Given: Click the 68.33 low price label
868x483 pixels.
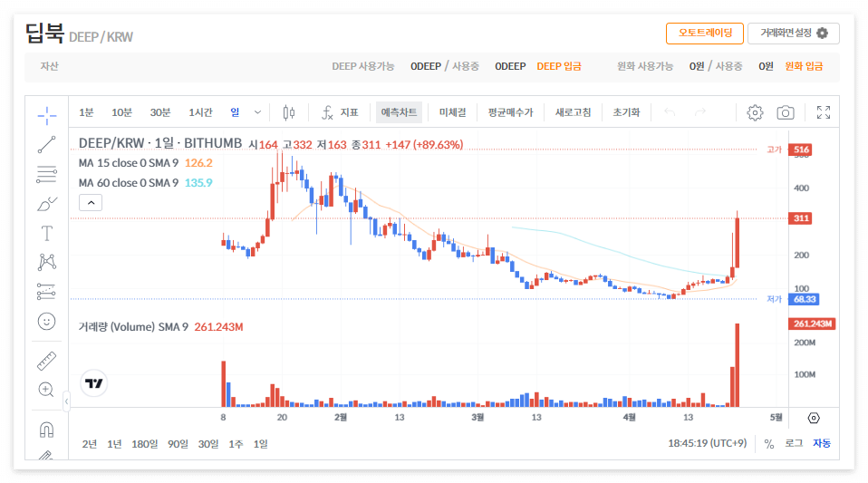Looking at the screenshot, I should (x=805, y=299).
